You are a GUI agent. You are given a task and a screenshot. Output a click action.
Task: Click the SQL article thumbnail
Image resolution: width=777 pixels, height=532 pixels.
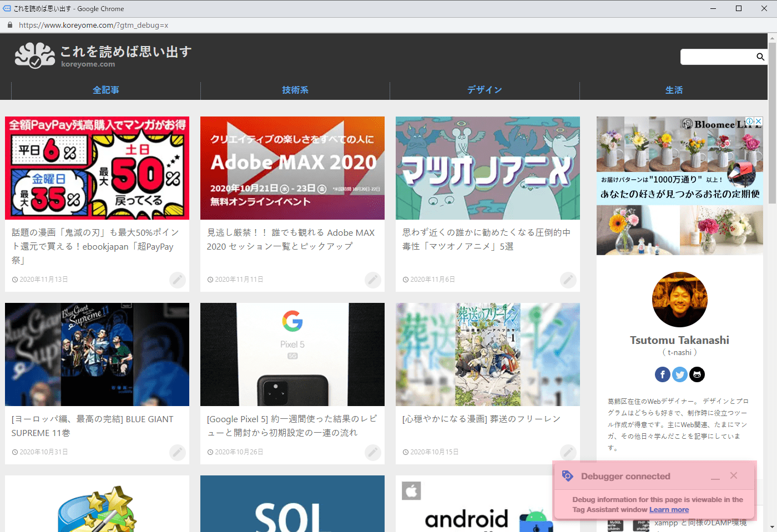point(292,504)
